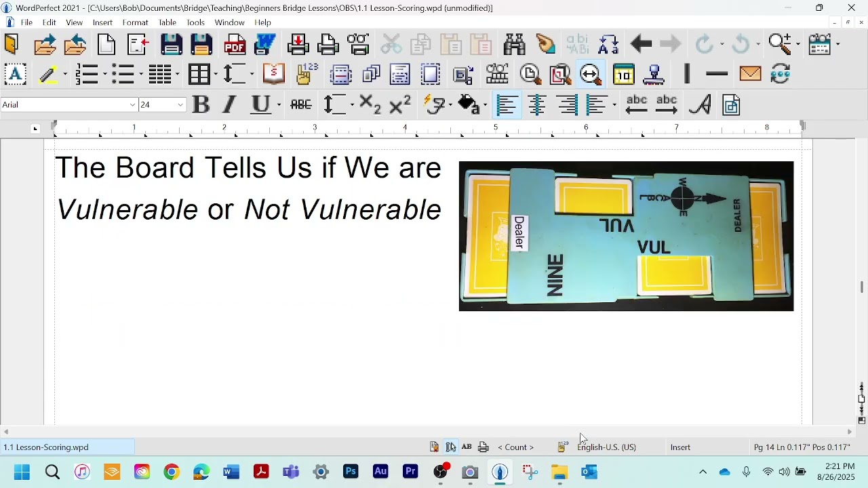Apply Superscript formatting
Screen dimensions: 868x488
coord(400,104)
